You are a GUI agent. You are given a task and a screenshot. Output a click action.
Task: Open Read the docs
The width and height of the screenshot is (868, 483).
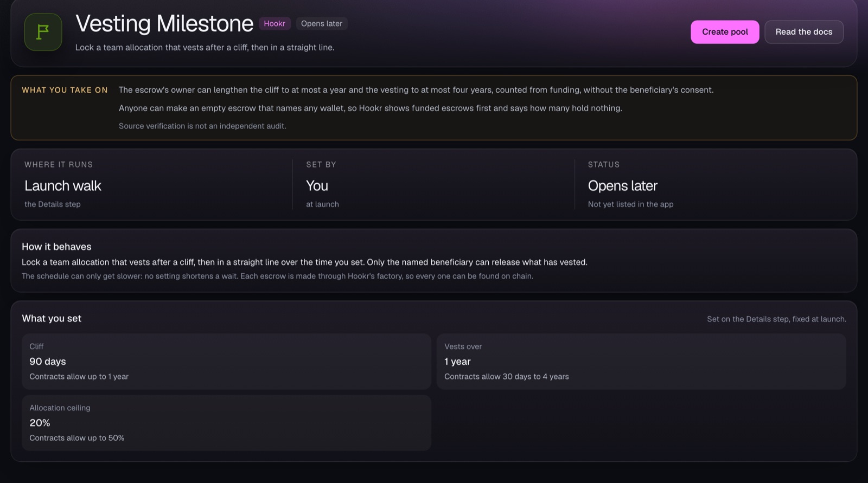coord(804,32)
